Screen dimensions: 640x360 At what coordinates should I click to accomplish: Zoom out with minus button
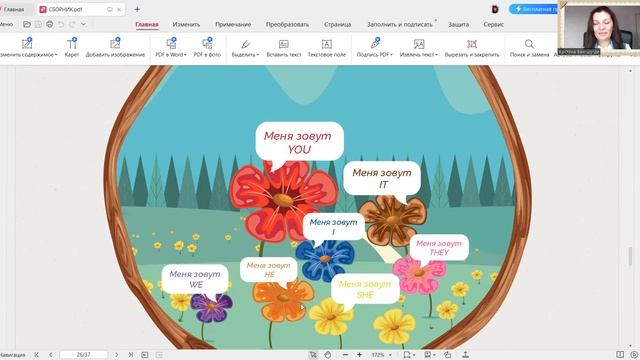345,355
